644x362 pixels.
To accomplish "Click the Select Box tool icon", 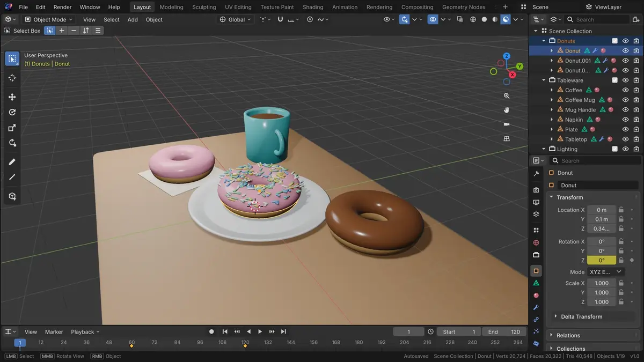I will [12, 59].
